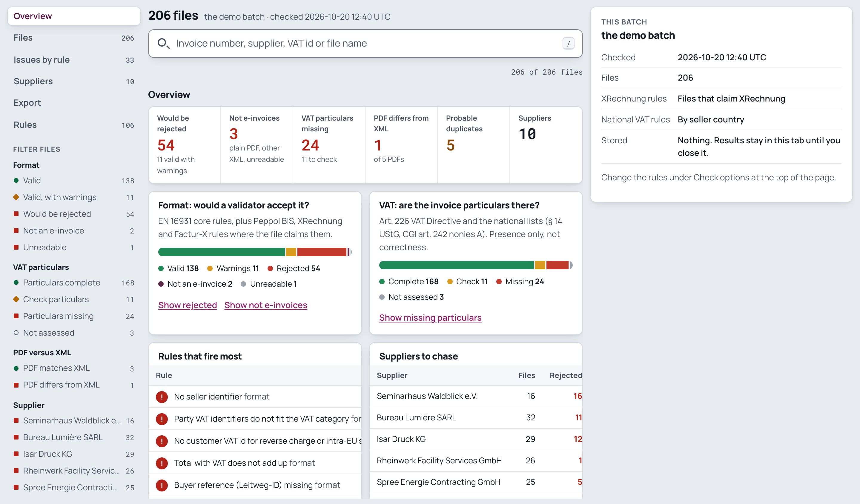Filter files by Valid format
Viewport: 860px width, 504px height.
[x=74, y=181]
